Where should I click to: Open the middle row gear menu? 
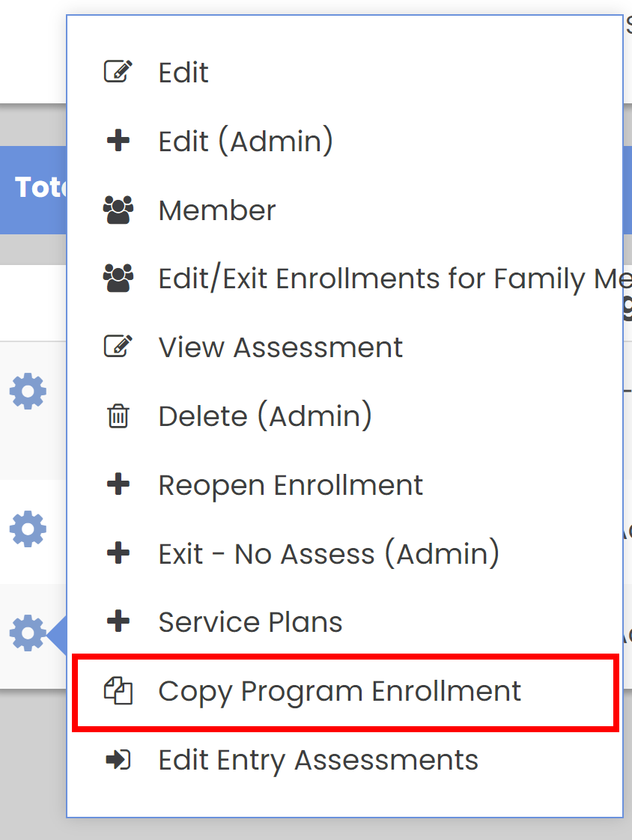click(x=28, y=529)
